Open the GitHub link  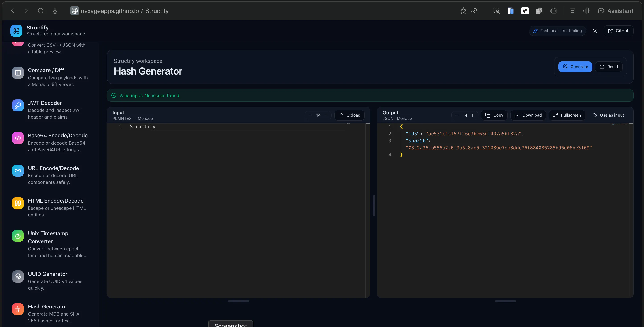point(618,31)
